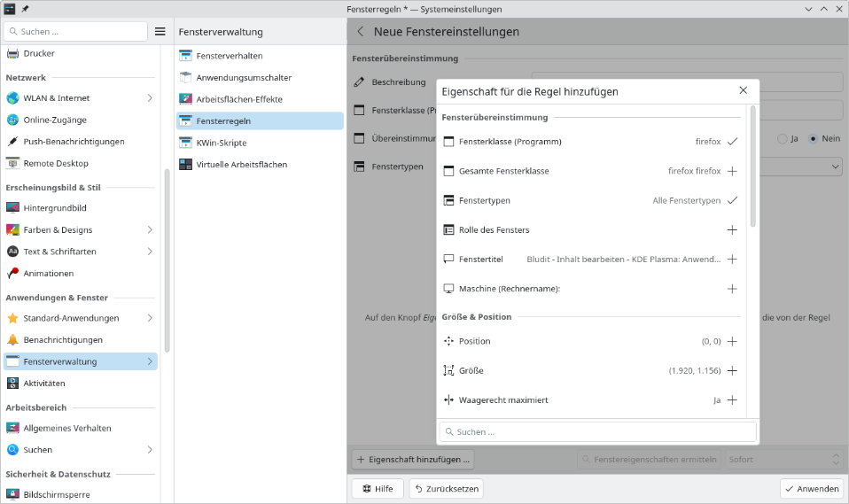The width and height of the screenshot is (849, 504).
Task: Click the Hilfe button
Action: pos(378,489)
